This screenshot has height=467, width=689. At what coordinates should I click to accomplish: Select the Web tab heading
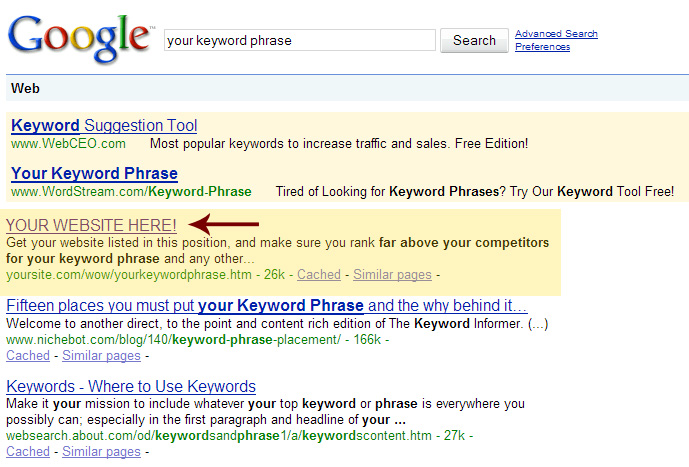click(x=25, y=88)
